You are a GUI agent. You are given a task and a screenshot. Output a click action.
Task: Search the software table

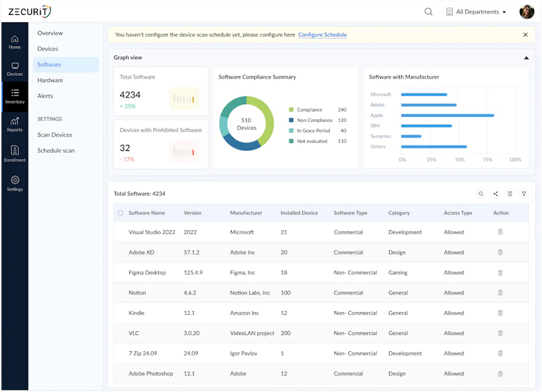[481, 194]
